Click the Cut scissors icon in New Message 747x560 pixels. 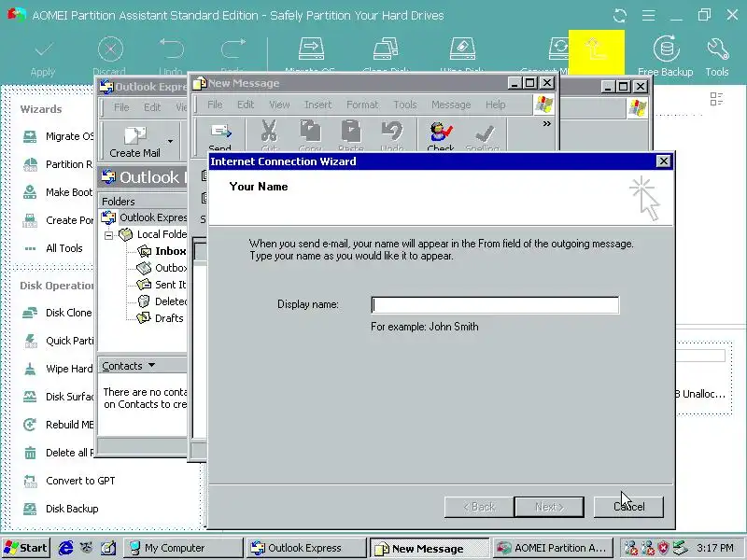coord(269,132)
